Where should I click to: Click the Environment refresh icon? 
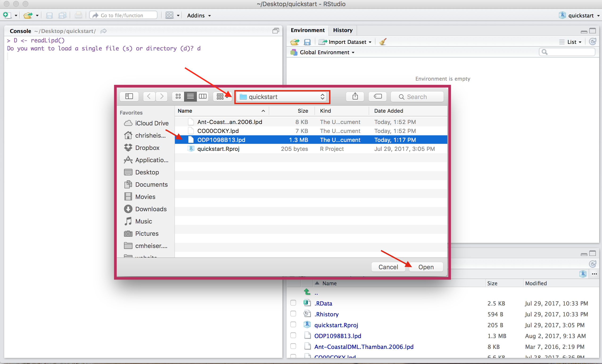tap(593, 42)
